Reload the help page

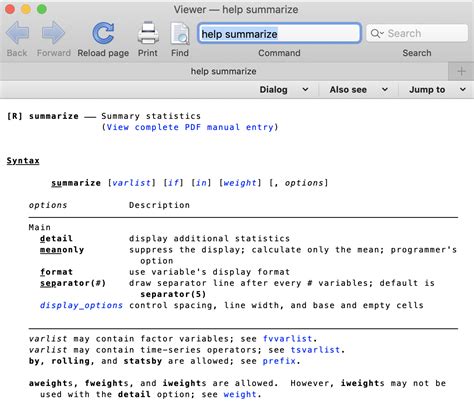pos(103,33)
